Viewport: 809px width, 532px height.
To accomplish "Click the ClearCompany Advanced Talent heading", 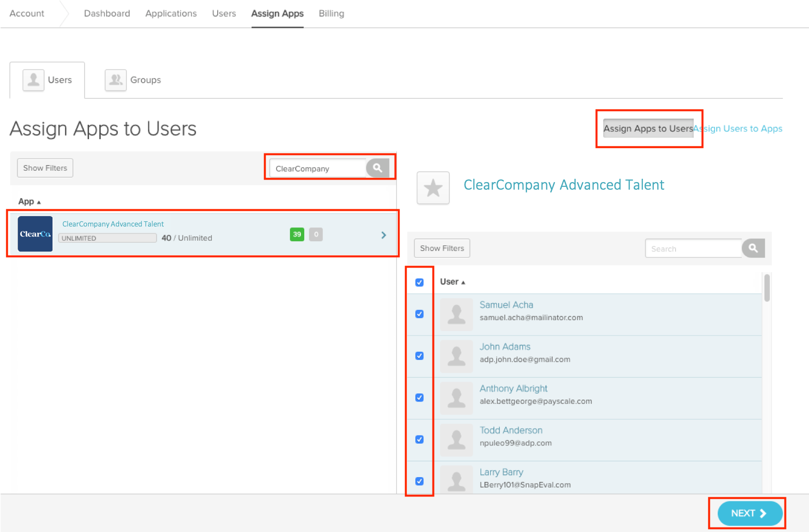I will tap(564, 185).
